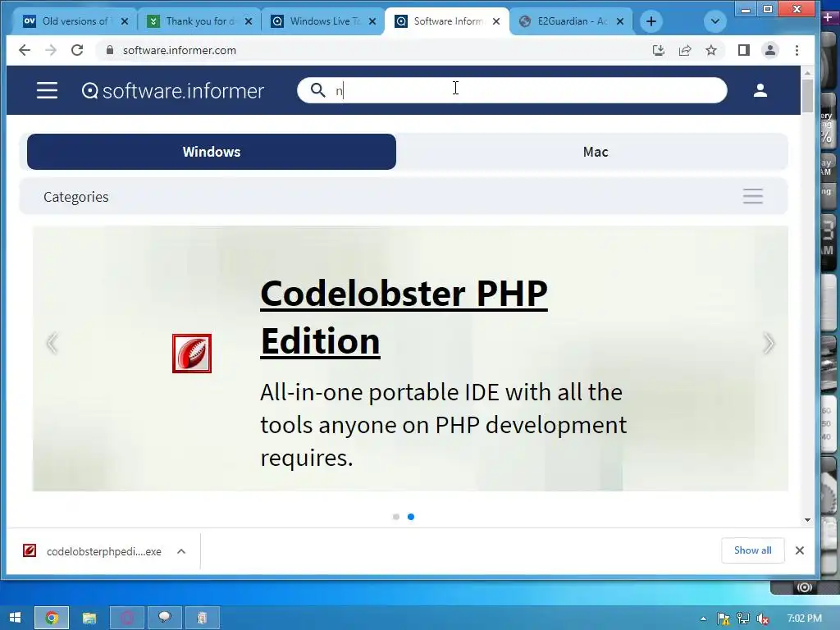Viewport: 840px width, 630px height.
Task: Go forward in Chrome browser
Action: [x=51, y=50]
